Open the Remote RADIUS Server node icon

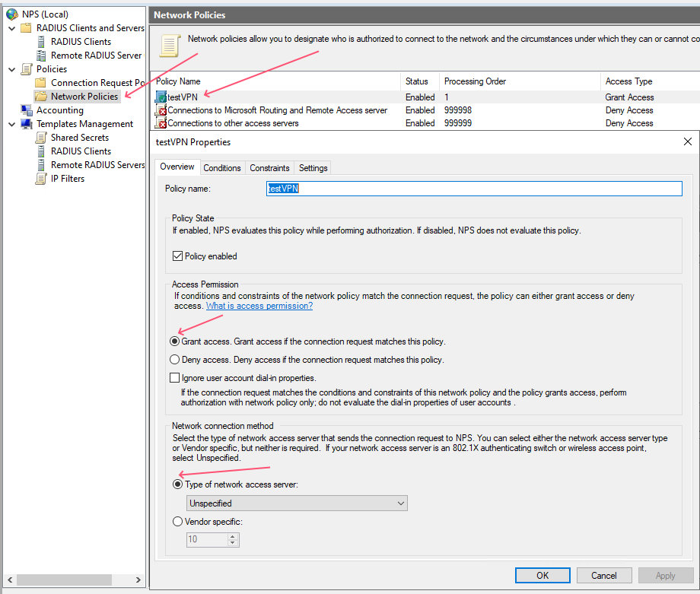coord(42,56)
